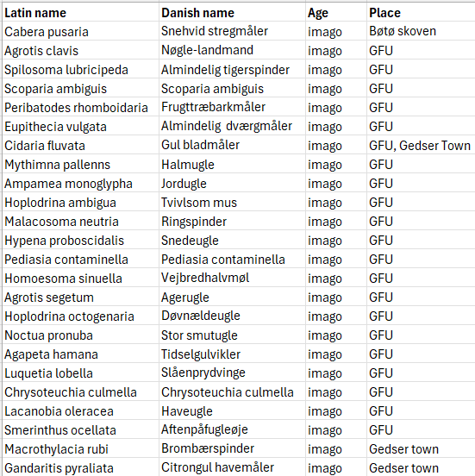Select the Spilosoma lubricipeda cell

click(80, 69)
